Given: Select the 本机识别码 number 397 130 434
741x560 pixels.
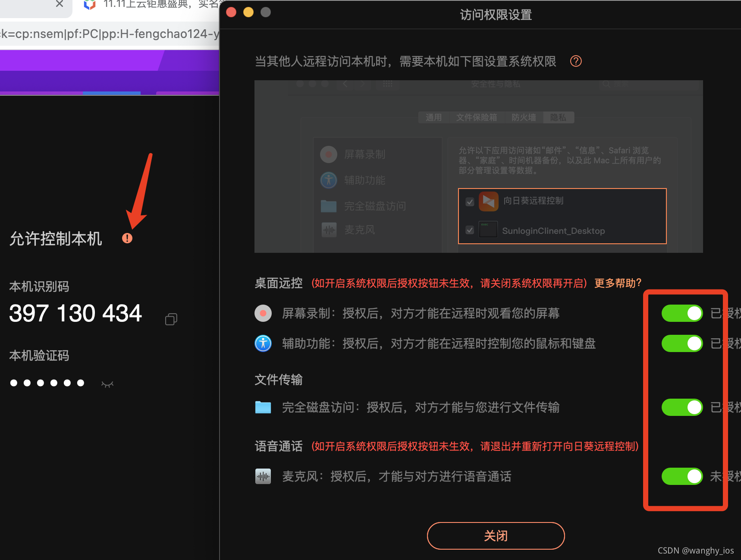Looking at the screenshot, I should coord(75,313).
